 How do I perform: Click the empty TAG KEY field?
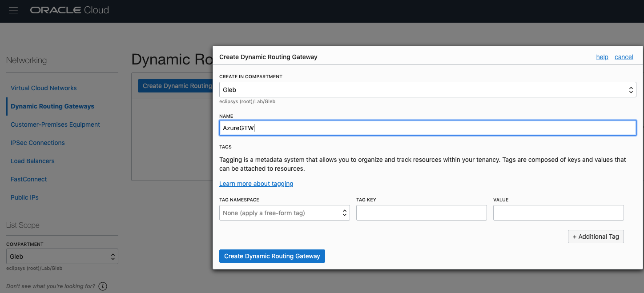pyautogui.click(x=421, y=213)
